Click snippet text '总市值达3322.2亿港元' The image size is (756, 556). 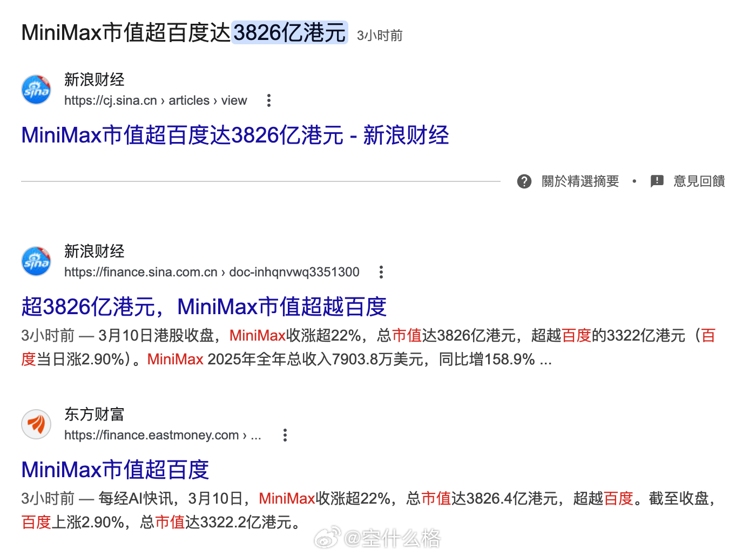tap(215, 523)
